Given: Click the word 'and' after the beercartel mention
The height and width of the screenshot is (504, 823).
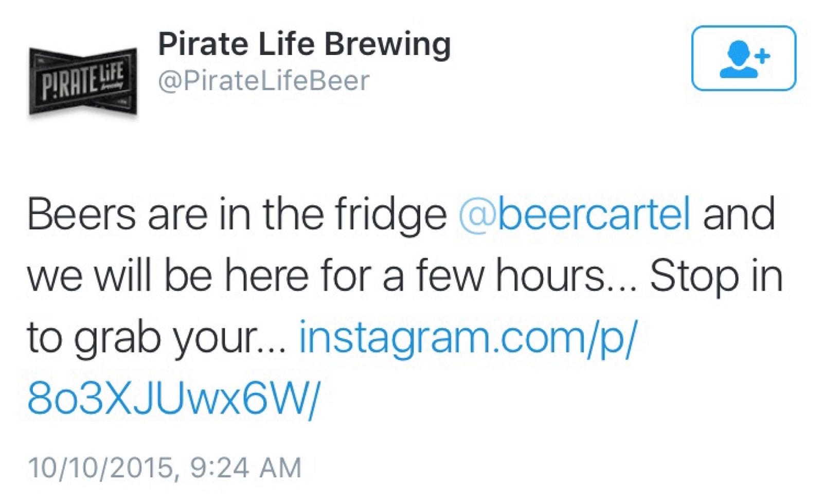Looking at the screenshot, I should [x=738, y=214].
